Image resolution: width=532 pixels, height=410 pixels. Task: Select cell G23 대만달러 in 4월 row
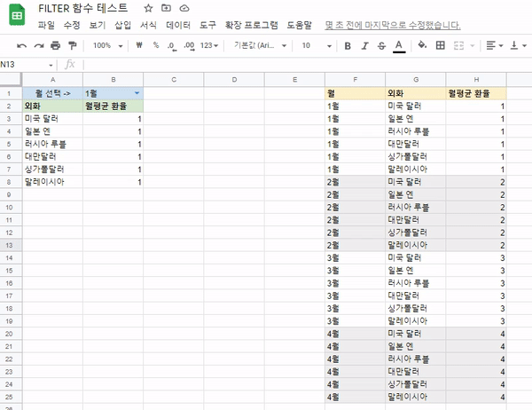[416, 372]
